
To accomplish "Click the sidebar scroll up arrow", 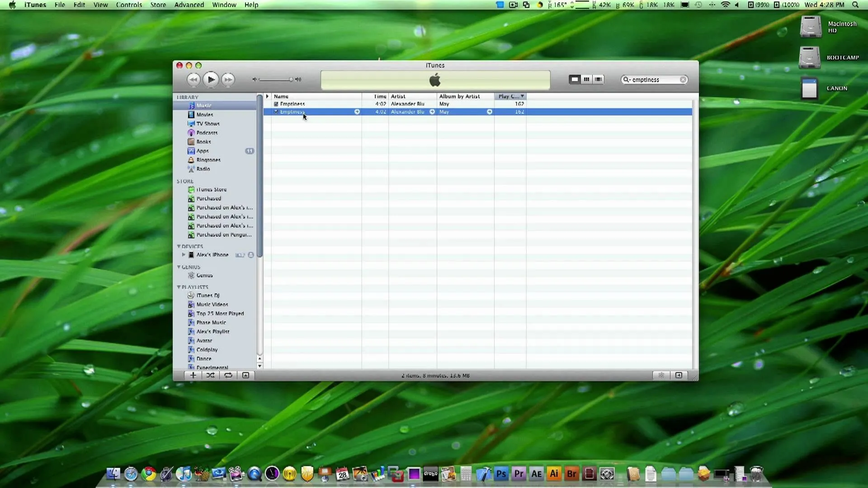I will (x=259, y=359).
